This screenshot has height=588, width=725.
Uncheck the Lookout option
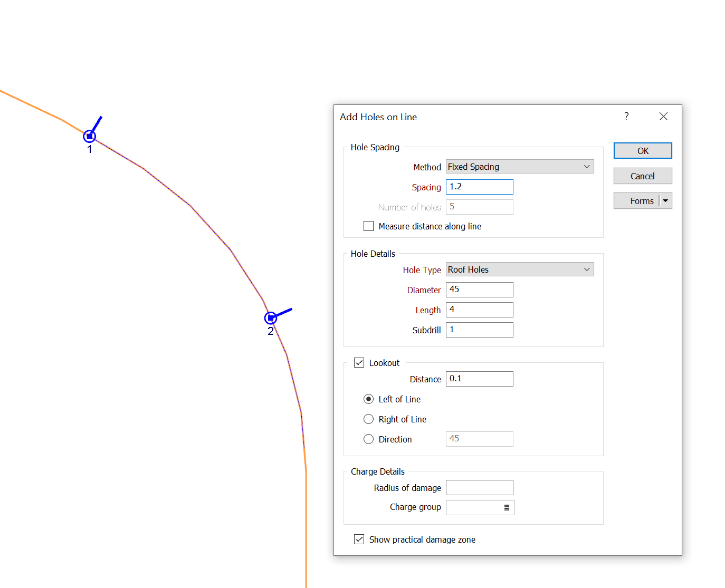[359, 362]
